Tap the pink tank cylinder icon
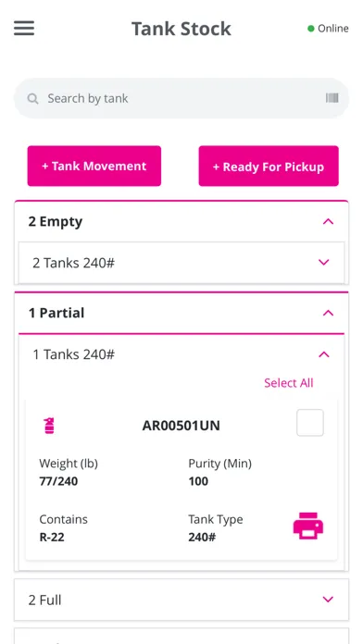 coord(49,426)
